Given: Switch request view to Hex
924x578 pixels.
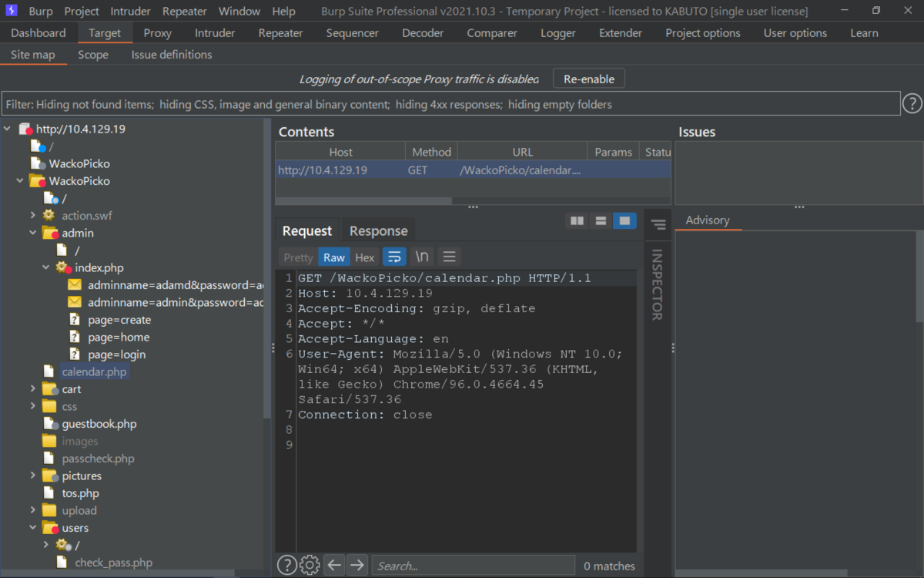Looking at the screenshot, I should pyautogui.click(x=365, y=257).
